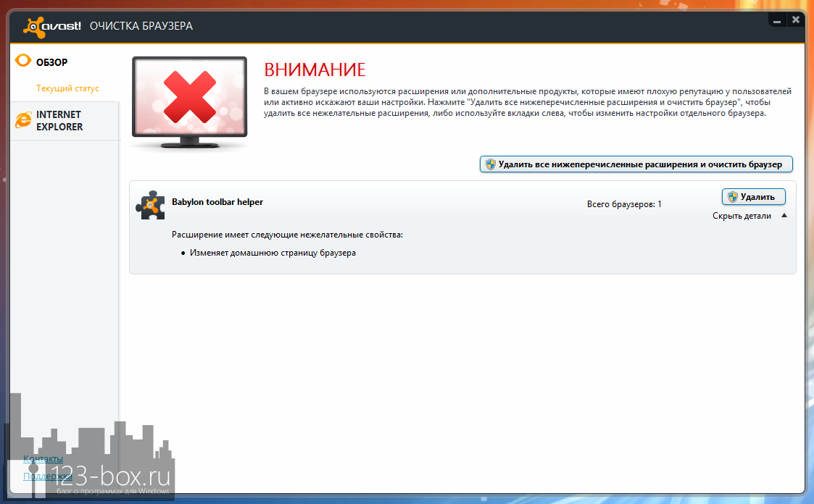Click the Internet Explorer logo icon
This screenshot has height=504, width=814.
[23, 120]
